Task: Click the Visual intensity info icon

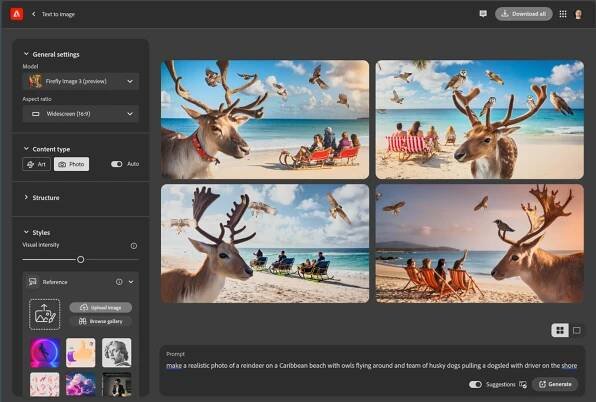Action: (x=134, y=246)
